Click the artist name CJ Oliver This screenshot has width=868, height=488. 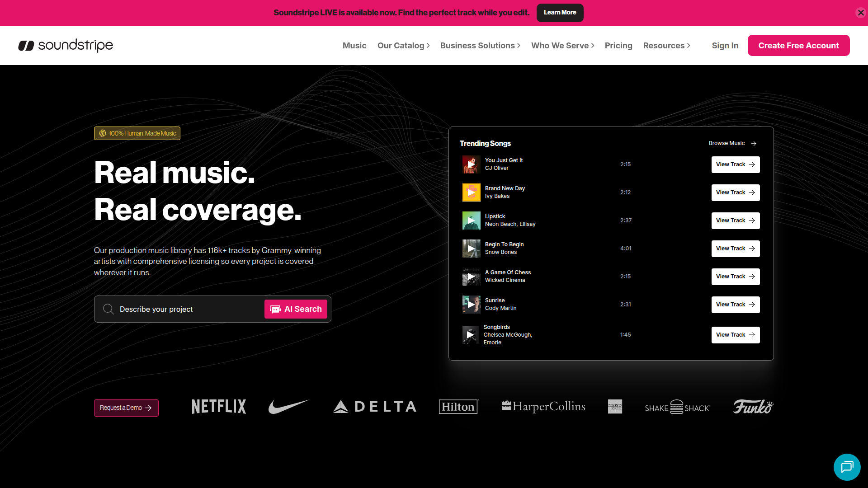[x=497, y=168]
